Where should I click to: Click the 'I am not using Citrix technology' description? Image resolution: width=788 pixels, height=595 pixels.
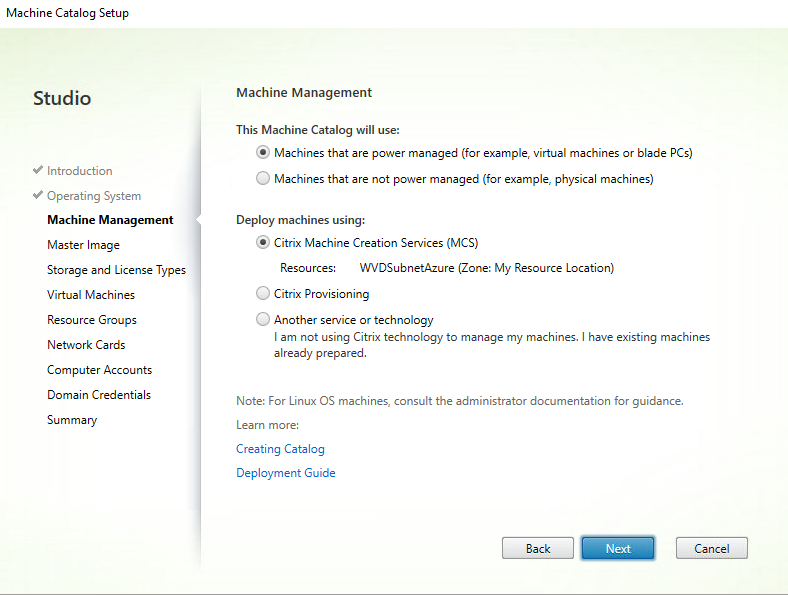click(x=492, y=345)
